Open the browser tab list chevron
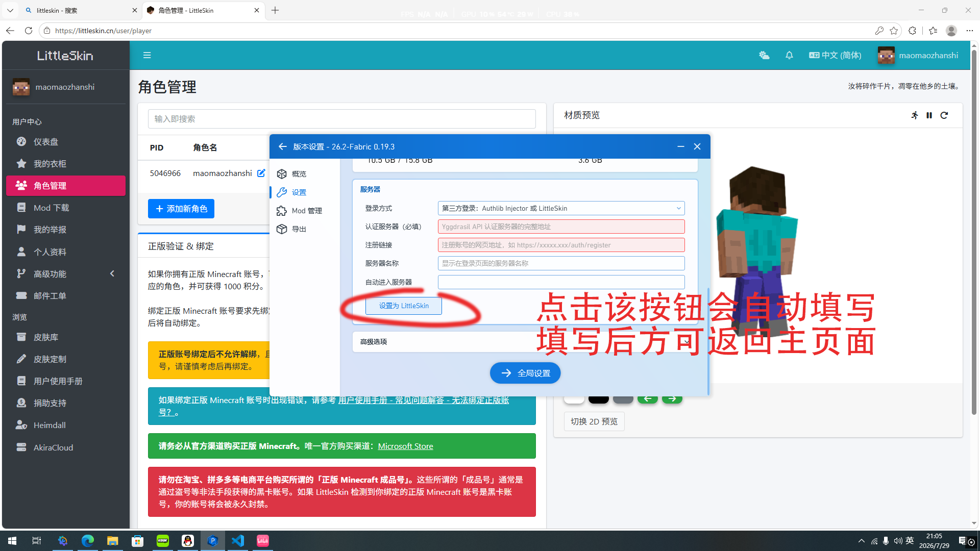Image resolution: width=980 pixels, height=551 pixels. [10, 10]
